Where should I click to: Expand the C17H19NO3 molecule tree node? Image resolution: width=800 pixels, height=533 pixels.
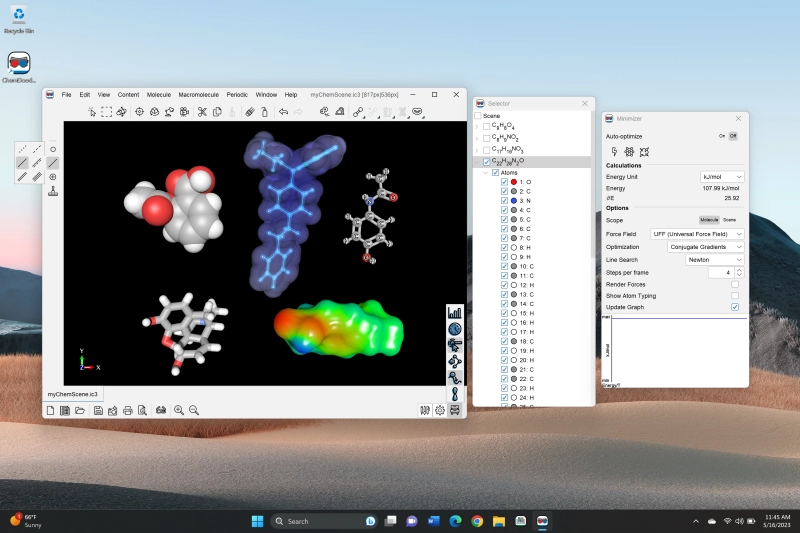point(477,149)
